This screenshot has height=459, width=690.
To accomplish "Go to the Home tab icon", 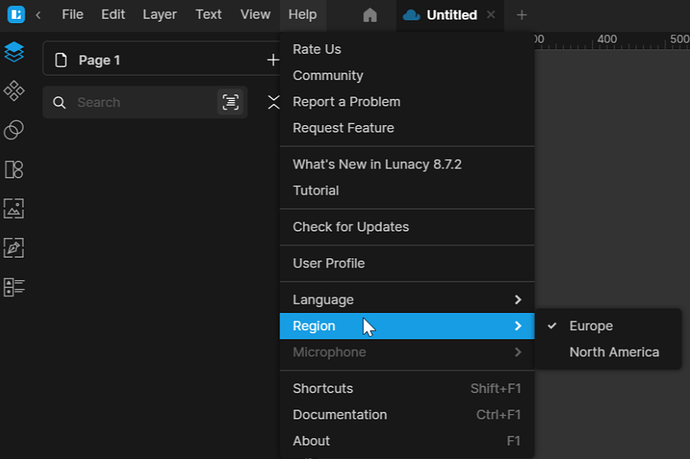I will [x=370, y=15].
